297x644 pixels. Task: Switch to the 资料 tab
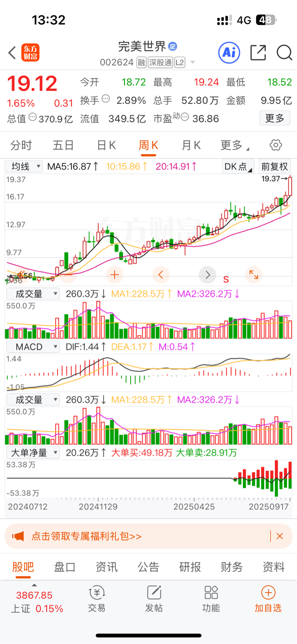coord(274,567)
